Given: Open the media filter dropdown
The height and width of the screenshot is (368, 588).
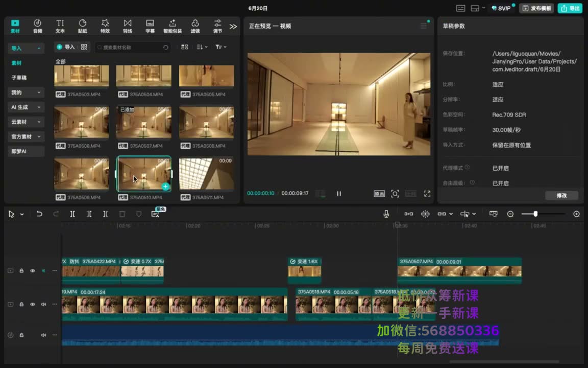Looking at the screenshot, I should 221,47.
